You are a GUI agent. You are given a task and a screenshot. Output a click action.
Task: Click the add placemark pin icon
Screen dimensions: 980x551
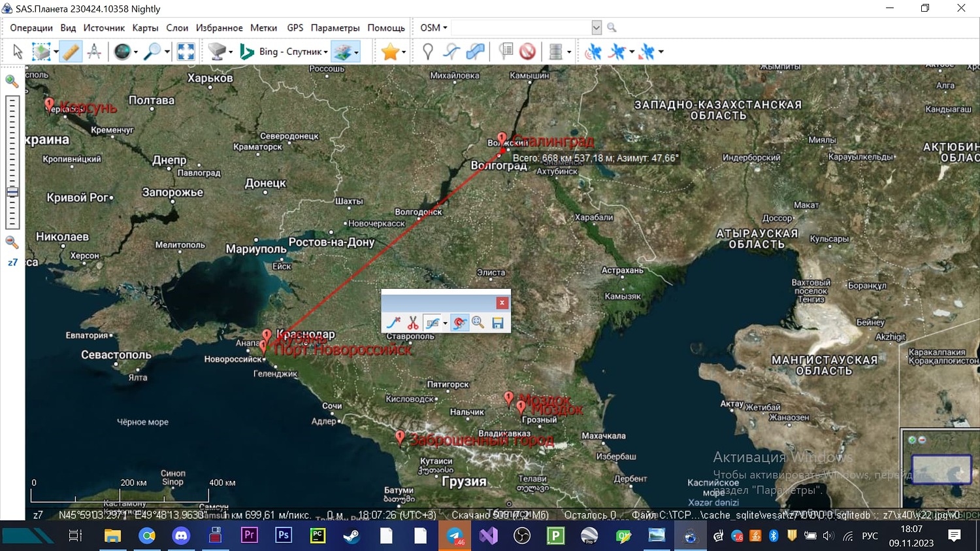pyautogui.click(x=428, y=52)
